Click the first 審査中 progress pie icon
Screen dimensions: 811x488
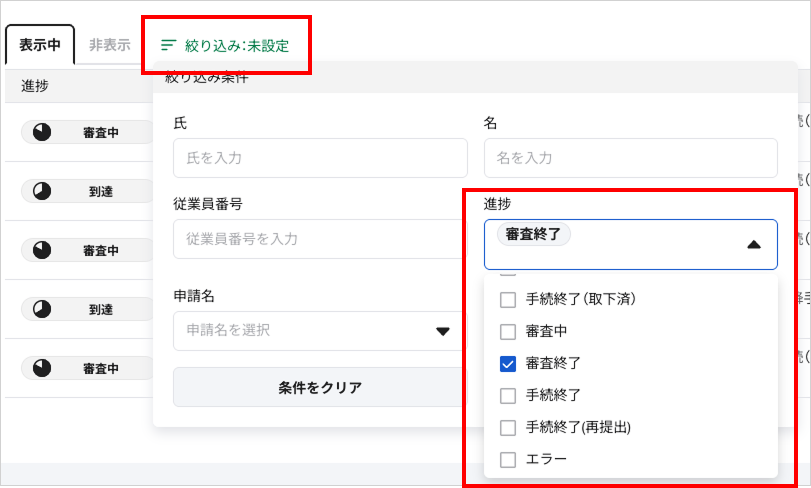coord(42,132)
